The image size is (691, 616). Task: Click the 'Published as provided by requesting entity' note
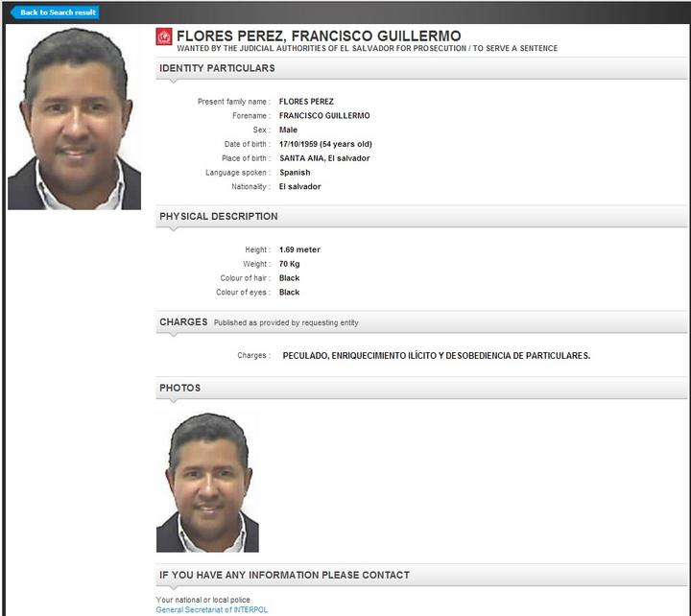286,323
